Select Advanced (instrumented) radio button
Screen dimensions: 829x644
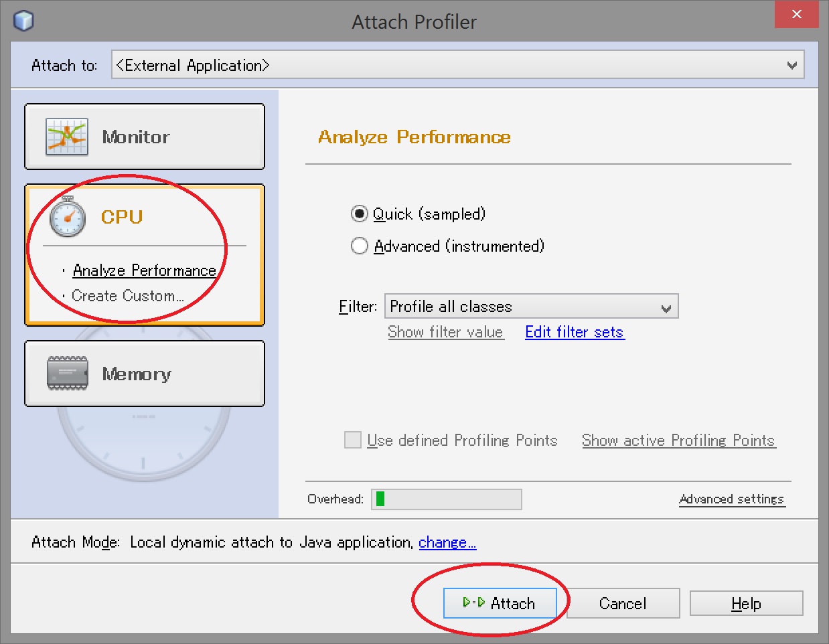[x=360, y=246]
